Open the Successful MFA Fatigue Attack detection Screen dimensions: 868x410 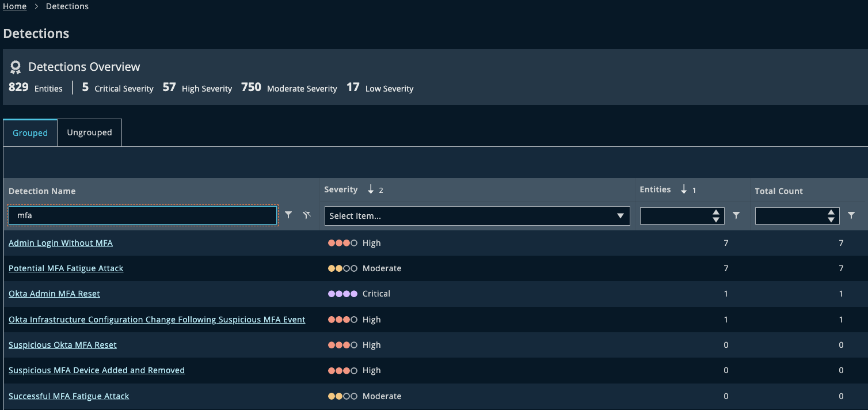[x=68, y=396]
